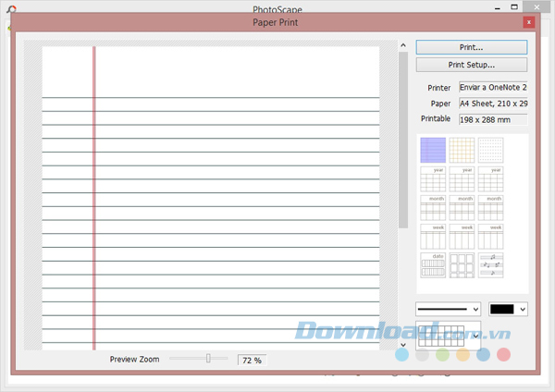This screenshot has width=555, height=392.
Task: Select the dotted paper template
Action: pos(490,151)
